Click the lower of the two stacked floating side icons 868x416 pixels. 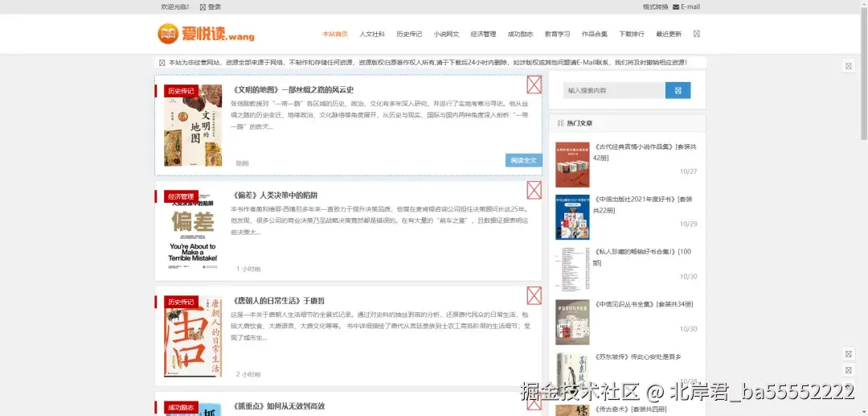tap(849, 370)
